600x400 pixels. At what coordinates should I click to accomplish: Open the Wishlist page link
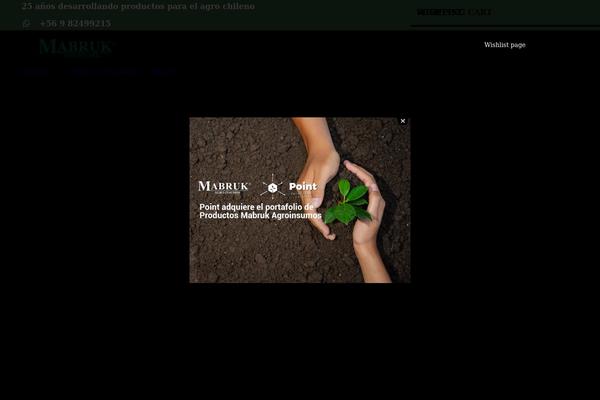(x=505, y=45)
